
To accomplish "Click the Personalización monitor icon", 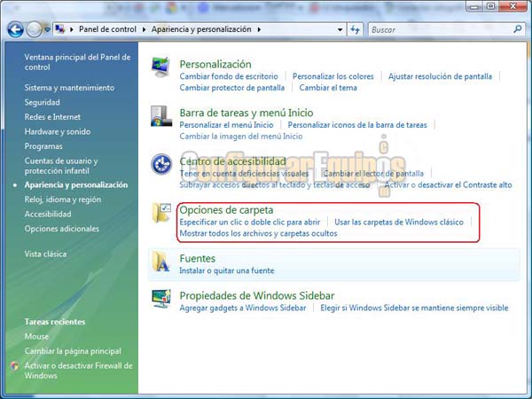I will (160, 67).
